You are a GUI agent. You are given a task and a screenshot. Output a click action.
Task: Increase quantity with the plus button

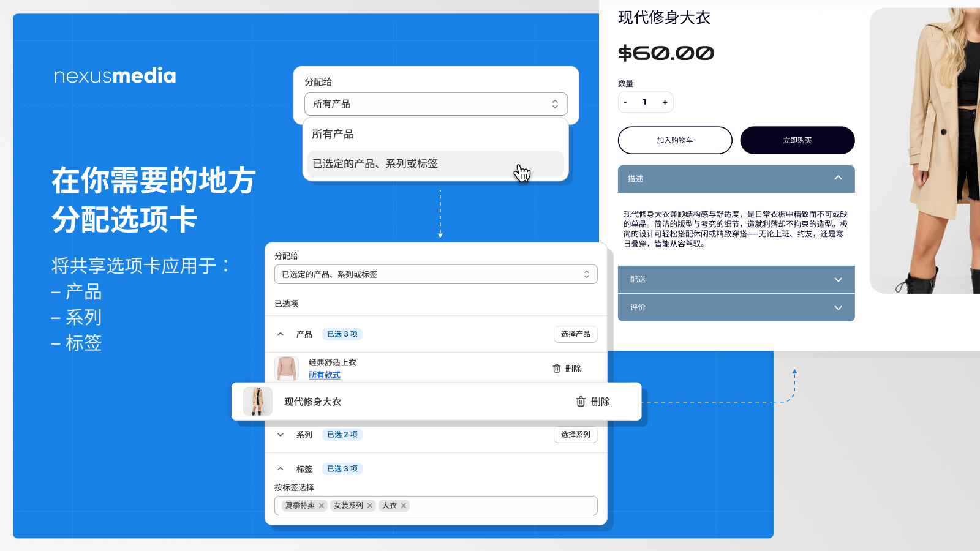665,102
